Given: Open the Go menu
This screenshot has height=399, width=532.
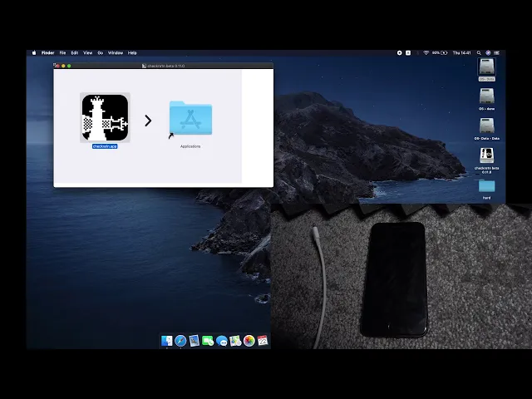Looking at the screenshot, I should 101,53.
